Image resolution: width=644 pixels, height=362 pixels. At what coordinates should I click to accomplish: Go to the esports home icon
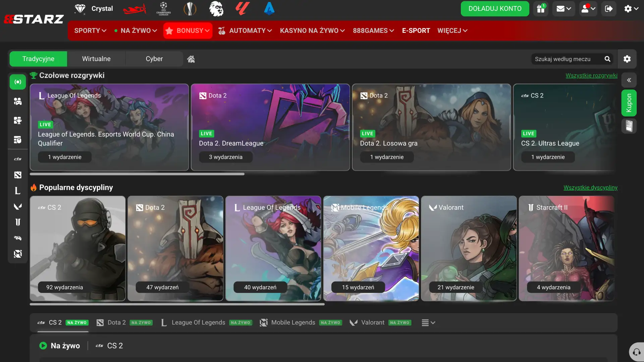(191, 59)
